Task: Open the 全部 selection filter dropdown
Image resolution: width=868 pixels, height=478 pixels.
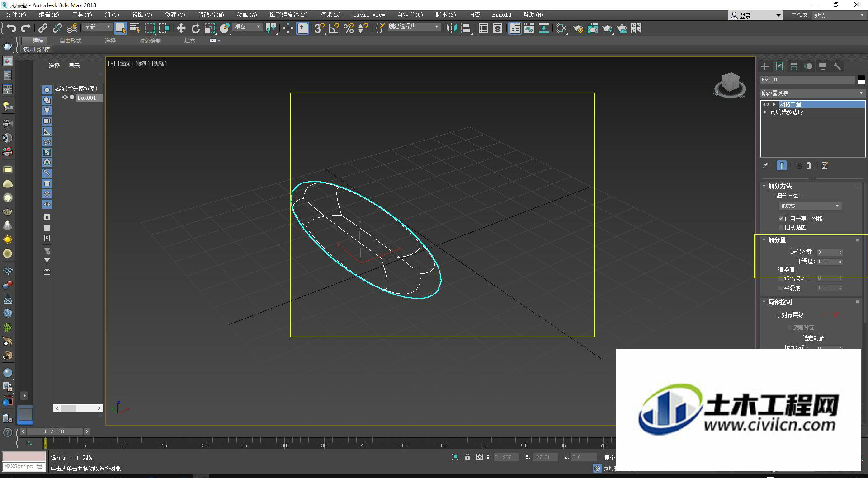Action: (97, 27)
